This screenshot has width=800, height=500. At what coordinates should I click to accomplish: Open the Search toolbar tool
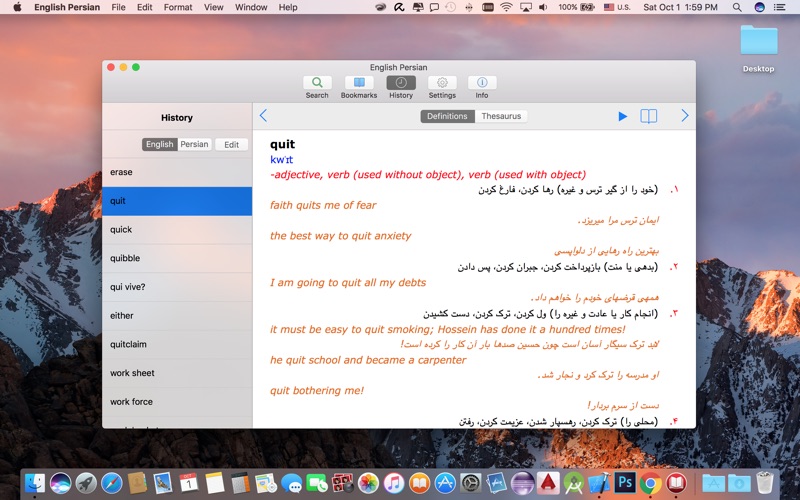pos(317,87)
